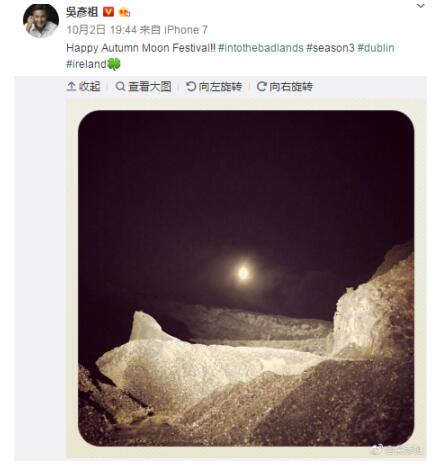444x469 pixels.
Task: Expand the post options chevron
Action: (421, 6)
